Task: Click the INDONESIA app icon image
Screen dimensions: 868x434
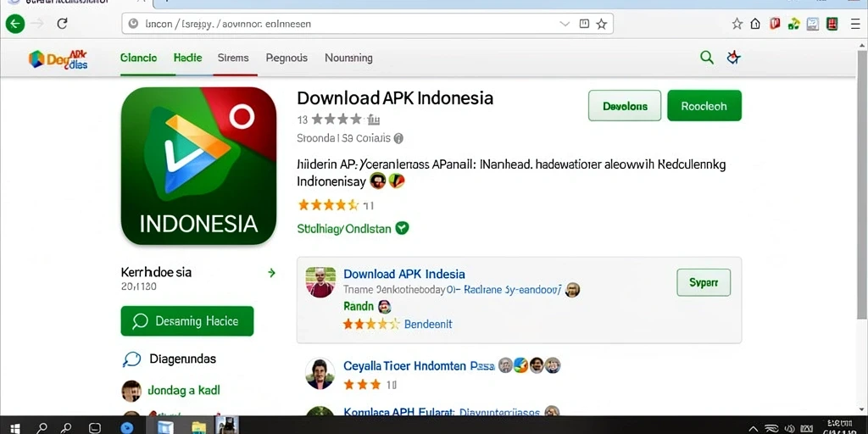Action: (x=198, y=165)
